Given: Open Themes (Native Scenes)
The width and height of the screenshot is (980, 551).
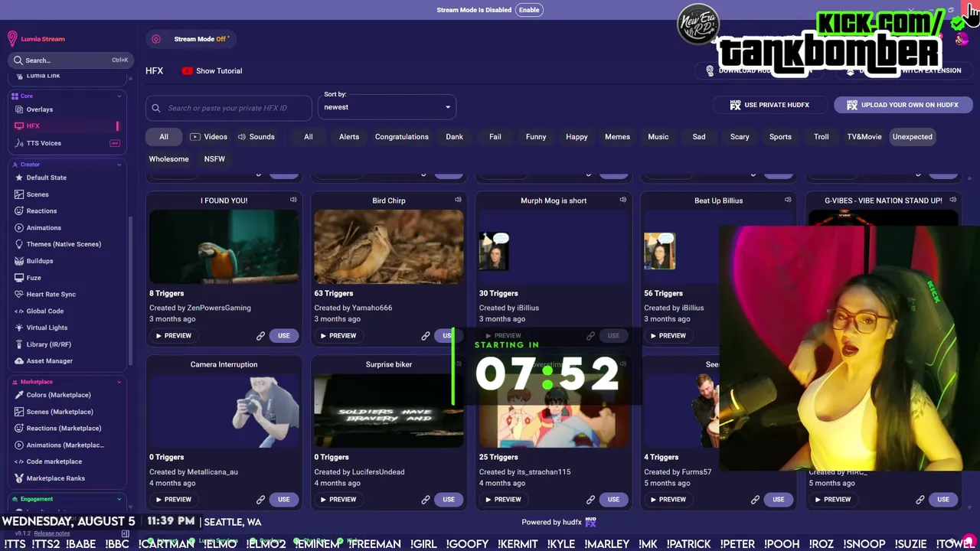Looking at the screenshot, I should point(64,244).
